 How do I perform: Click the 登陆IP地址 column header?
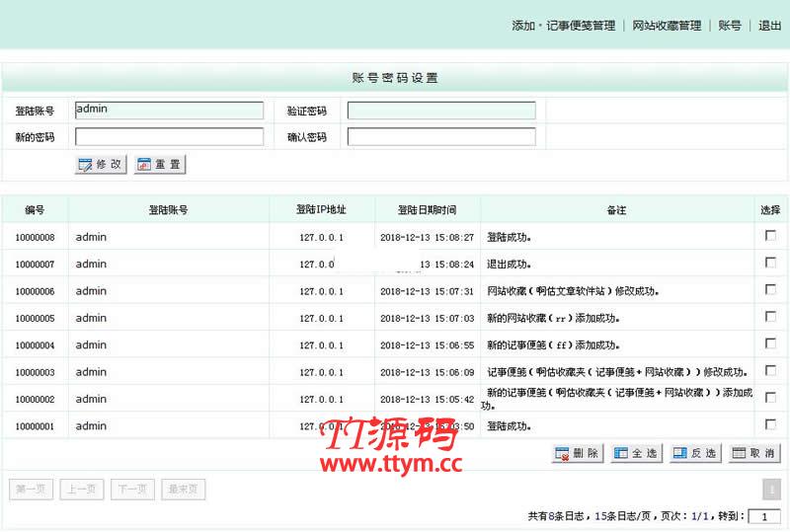click(322, 209)
